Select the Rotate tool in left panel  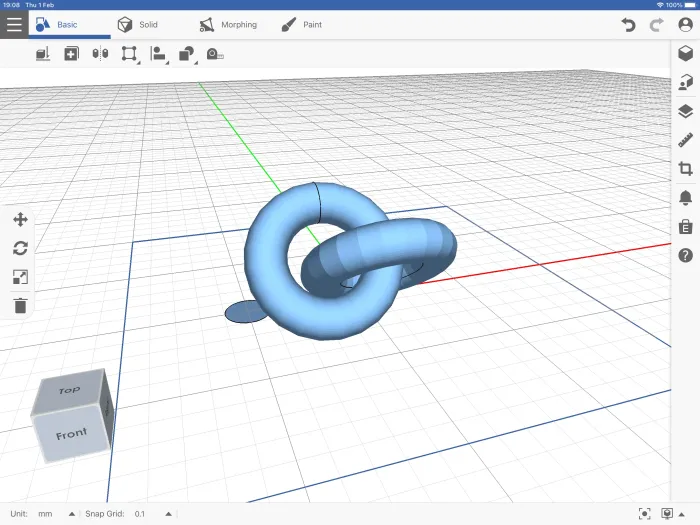coord(20,248)
